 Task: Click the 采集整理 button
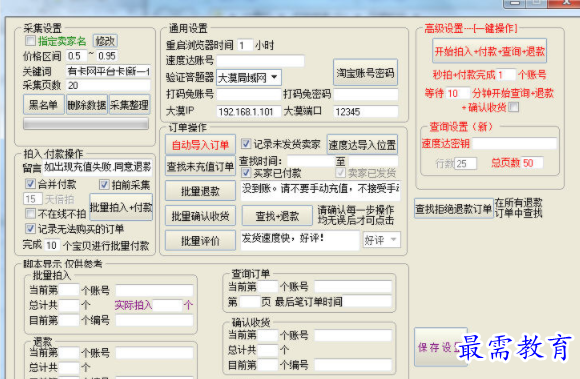[x=129, y=105]
